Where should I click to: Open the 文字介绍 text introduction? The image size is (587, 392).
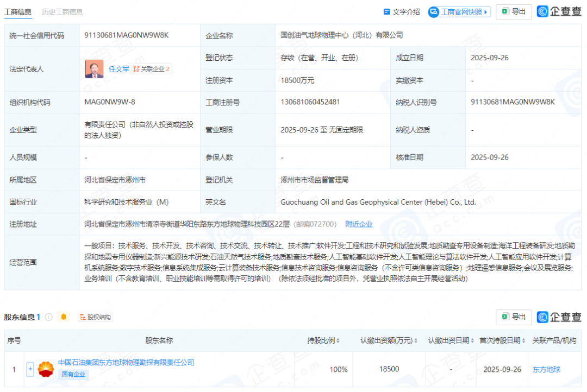[402, 11]
